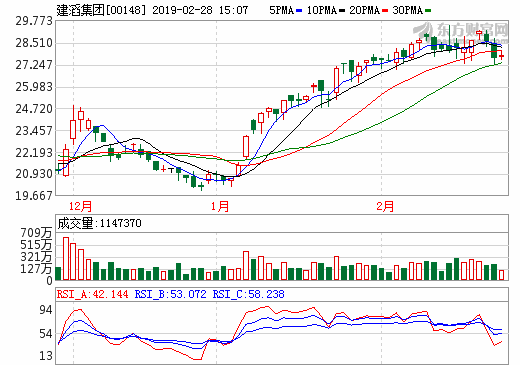Viewport: 520px width, 365px height.
Task: Click the last red volume bar on the right
Action: (x=502, y=275)
